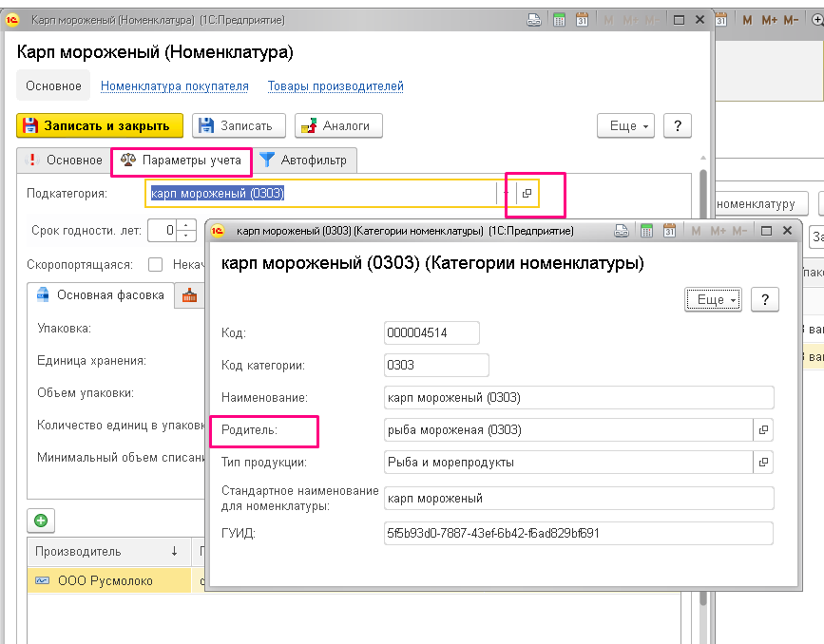
Task: Toggle the Скоропортящаяся checkbox
Action: click(156, 264)
